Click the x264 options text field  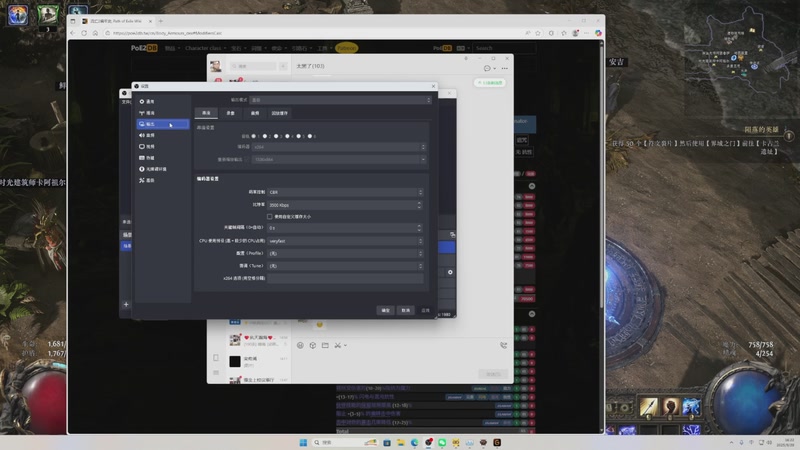pos(345,279)
